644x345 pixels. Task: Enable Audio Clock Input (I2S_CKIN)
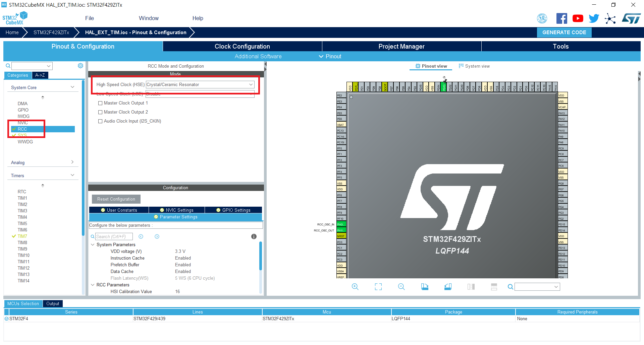click(x=100, y=121)
